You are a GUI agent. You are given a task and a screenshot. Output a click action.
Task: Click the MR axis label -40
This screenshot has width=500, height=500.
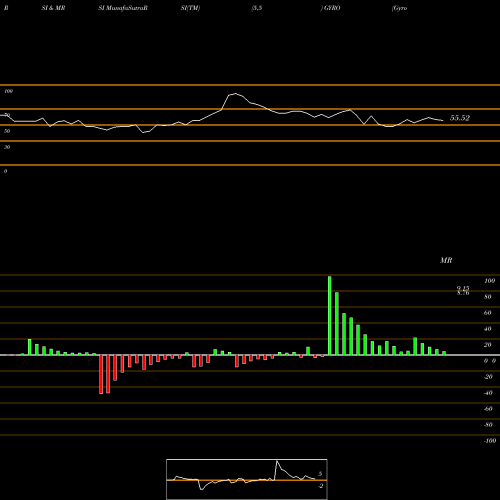point(488,393)
